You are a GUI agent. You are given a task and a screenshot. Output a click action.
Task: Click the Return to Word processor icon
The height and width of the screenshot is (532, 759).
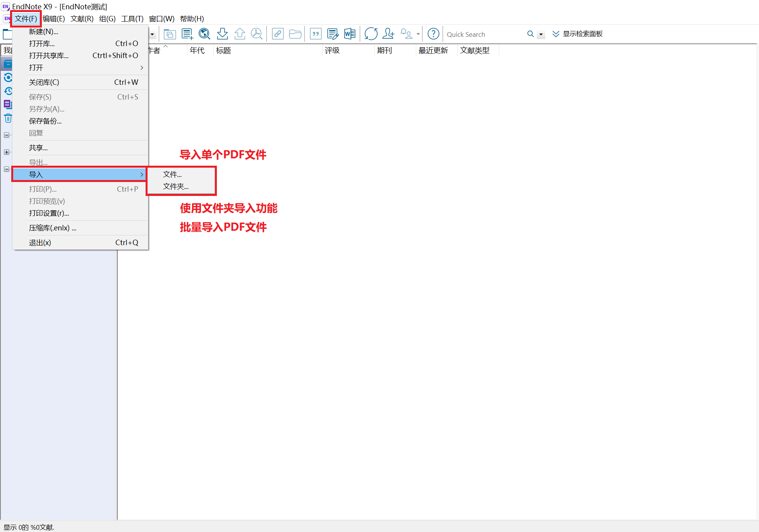(x=350, y=34)
